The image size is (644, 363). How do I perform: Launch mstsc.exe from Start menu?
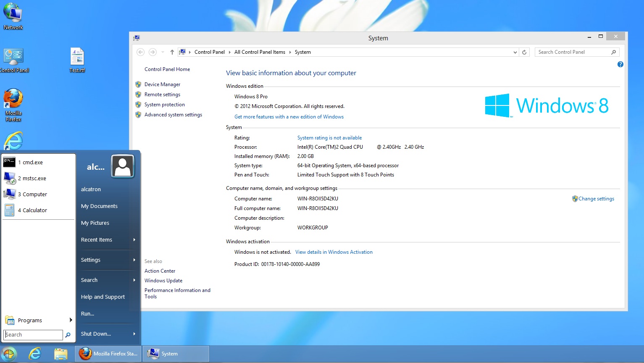click(38, 178)
